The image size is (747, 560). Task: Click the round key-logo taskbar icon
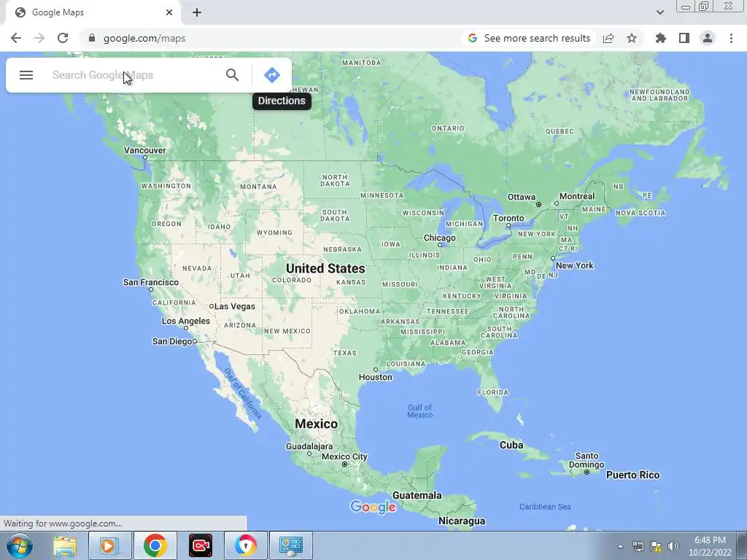[245, 545]
